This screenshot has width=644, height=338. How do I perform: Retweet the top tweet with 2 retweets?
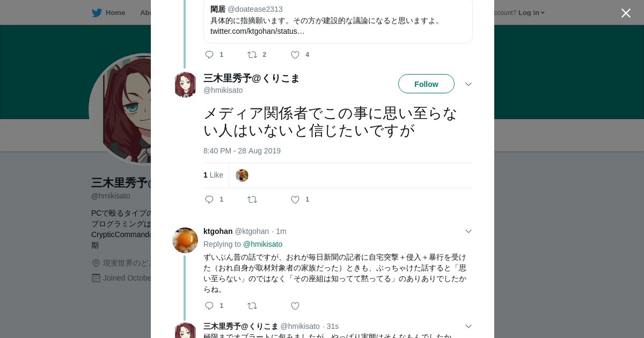[x=252, y=55]
